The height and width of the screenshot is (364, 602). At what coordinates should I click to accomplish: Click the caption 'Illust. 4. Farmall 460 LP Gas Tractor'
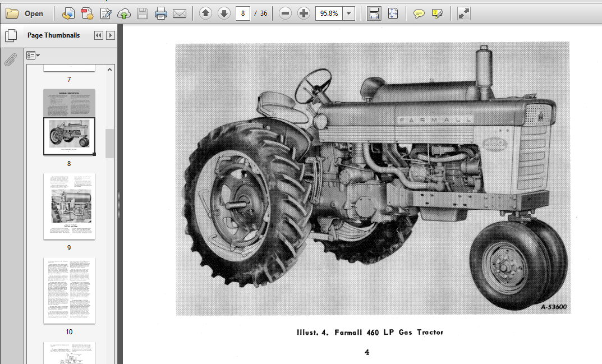(370, 333)
